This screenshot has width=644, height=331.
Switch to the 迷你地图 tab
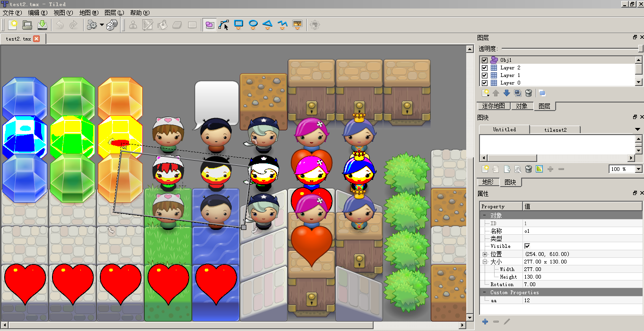pos(493,106)
